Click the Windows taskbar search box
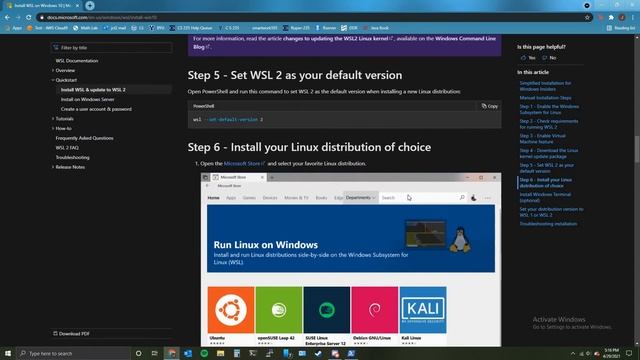This screenshot has height=360, width=640. (x=73, y=353)
